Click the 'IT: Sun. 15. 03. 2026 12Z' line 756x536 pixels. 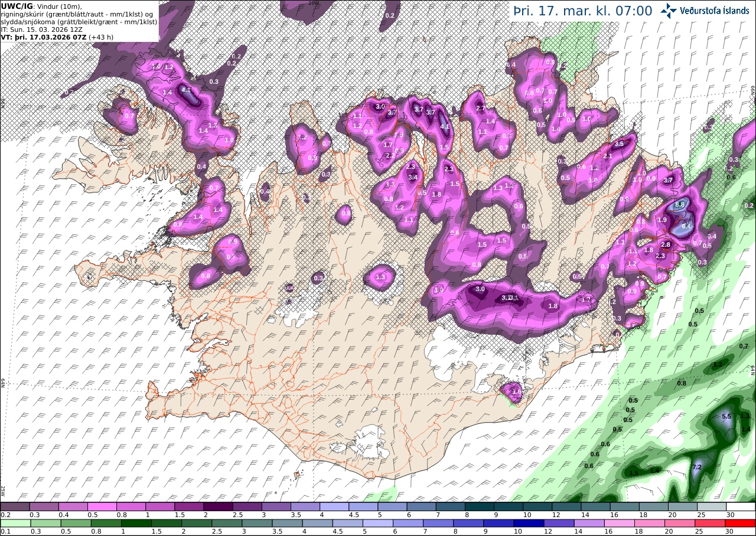pyautogui.click(x=42, y=29)
